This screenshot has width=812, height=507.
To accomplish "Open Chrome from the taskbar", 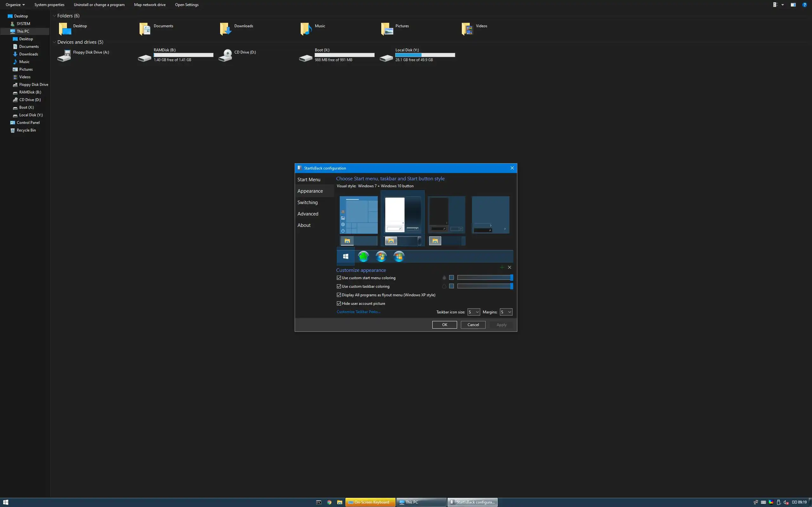I will [x=329, y=502].
